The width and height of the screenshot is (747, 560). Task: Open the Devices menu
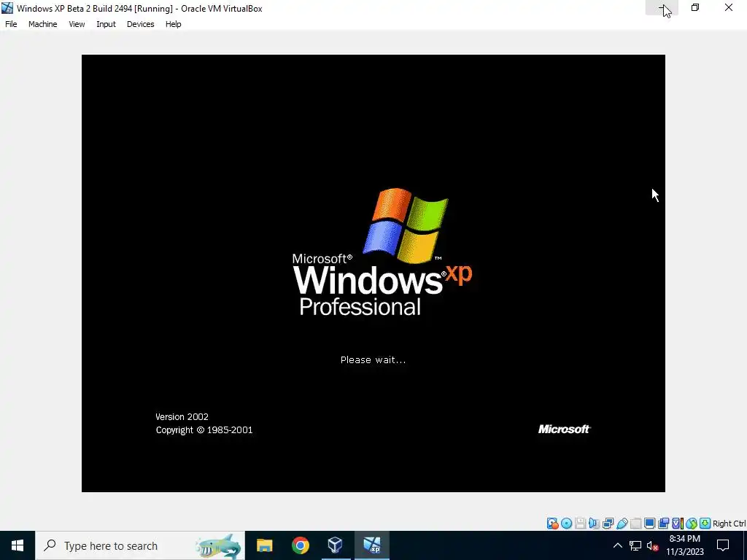pyautogui.click(x=140, y=24)
